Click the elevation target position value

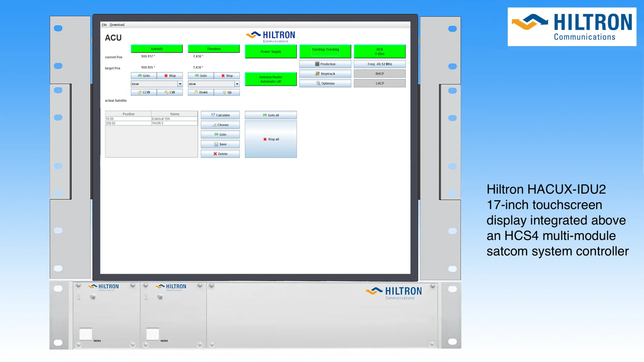point(198,67)
